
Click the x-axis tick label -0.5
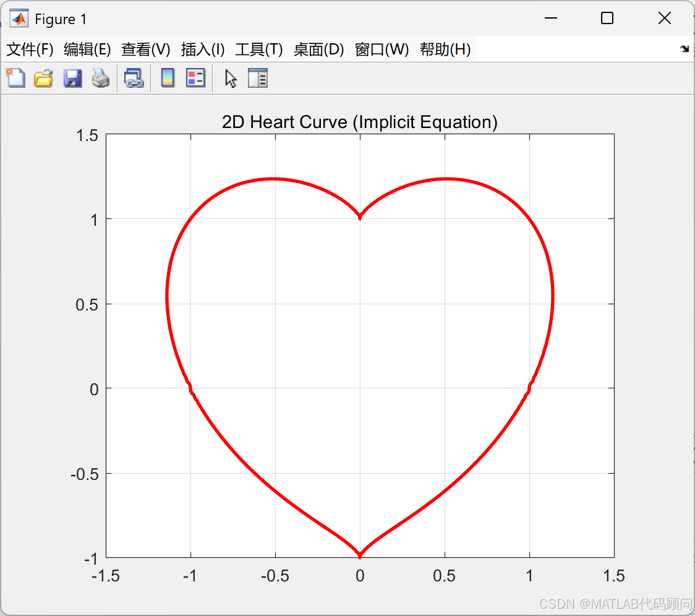[x=275, y=576]
